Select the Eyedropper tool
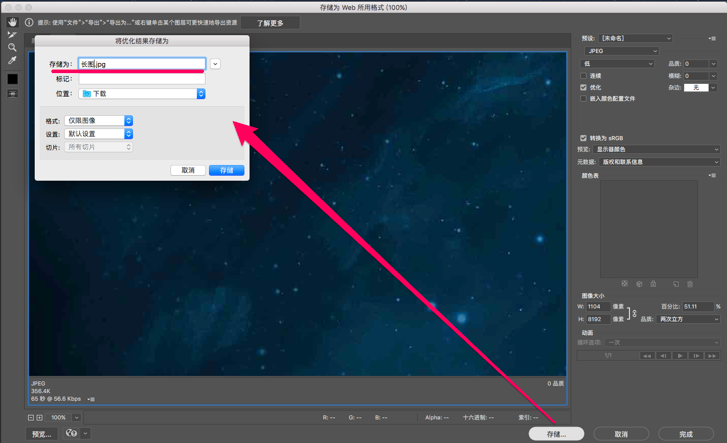The image size is (727, 443). pyautogui.click(x=12, y=61)
